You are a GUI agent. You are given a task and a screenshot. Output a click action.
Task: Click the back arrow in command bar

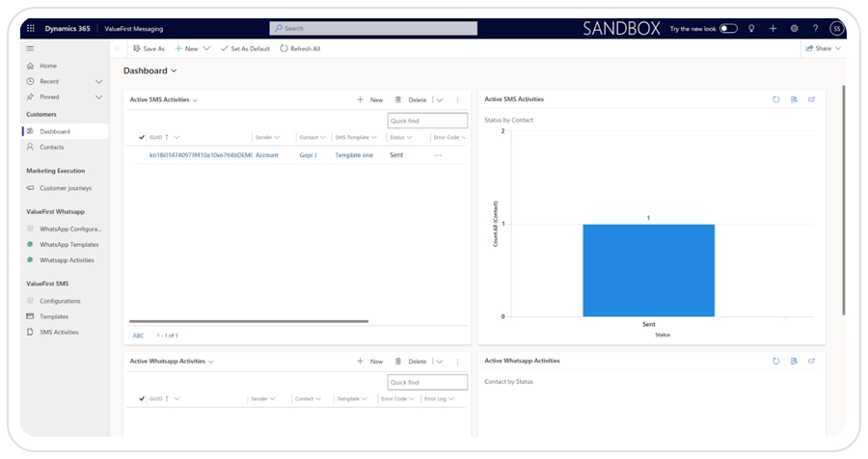click(118, 49)
